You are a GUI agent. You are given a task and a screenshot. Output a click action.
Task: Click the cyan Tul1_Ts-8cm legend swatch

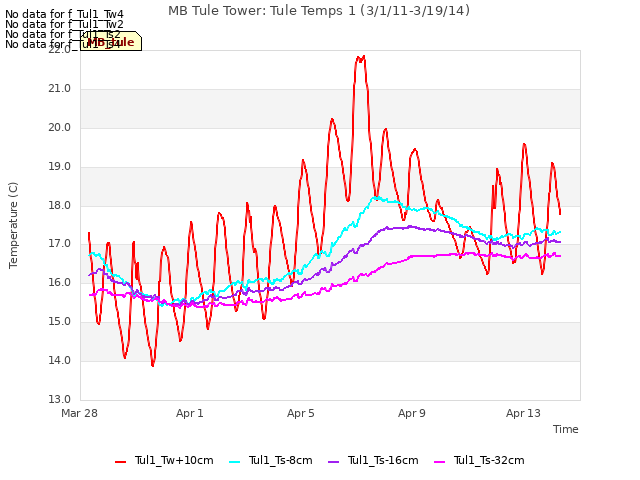(x=235, y=462)
